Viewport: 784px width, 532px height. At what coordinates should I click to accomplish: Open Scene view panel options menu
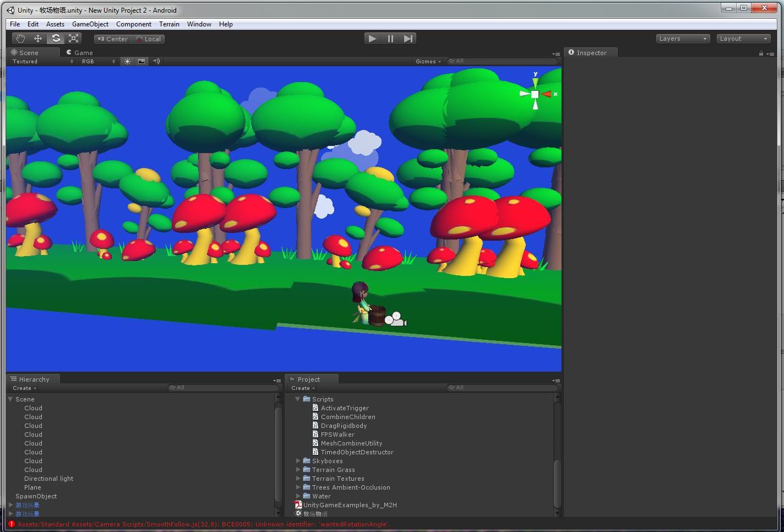point(556,54)
